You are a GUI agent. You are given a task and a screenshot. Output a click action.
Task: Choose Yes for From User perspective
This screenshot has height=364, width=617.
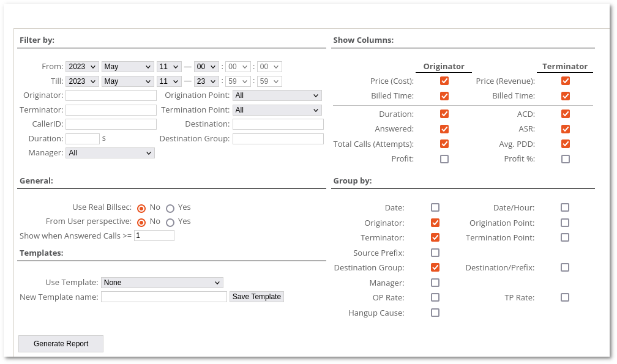pyautogui.click(x=170, y=222)
